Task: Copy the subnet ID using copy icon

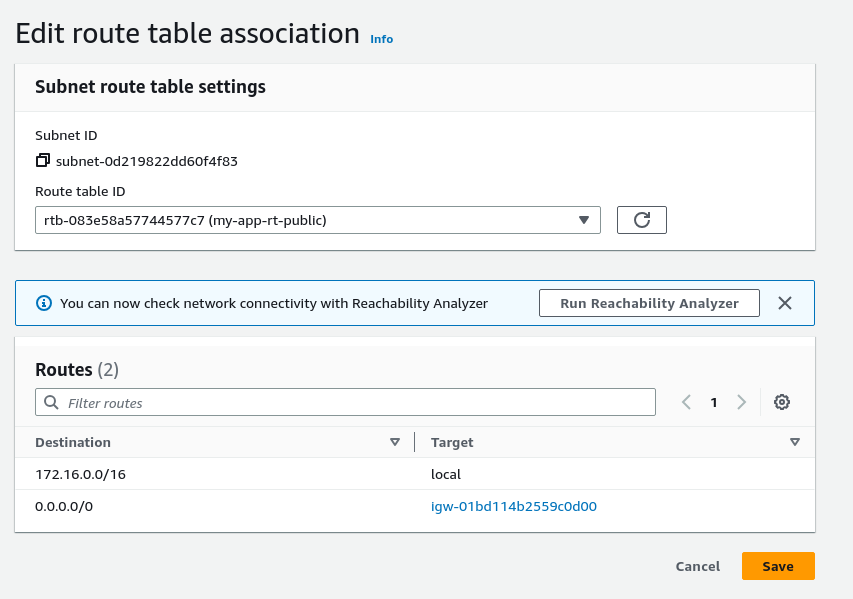Action: (x=42, y=160)
